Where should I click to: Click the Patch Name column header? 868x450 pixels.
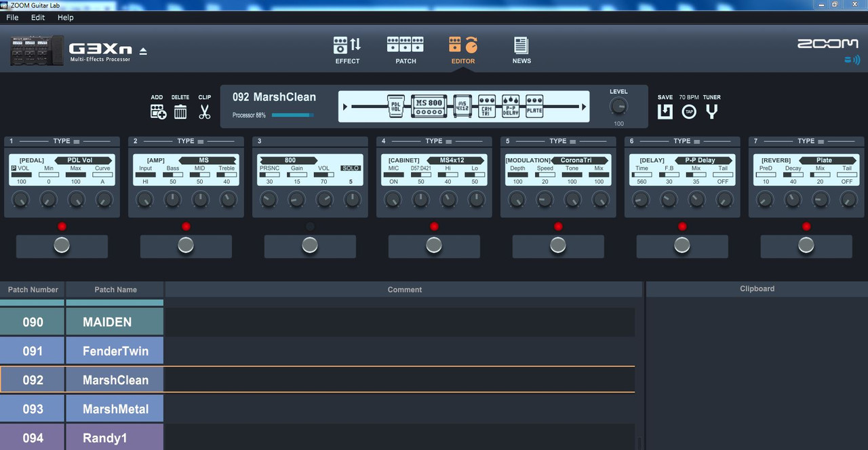[x=115, y=290]
